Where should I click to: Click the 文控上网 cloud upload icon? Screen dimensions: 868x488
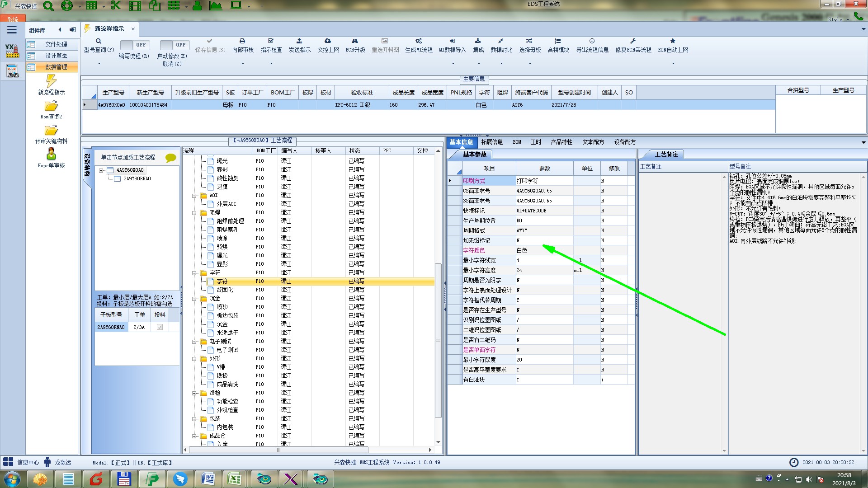point(328,41)
